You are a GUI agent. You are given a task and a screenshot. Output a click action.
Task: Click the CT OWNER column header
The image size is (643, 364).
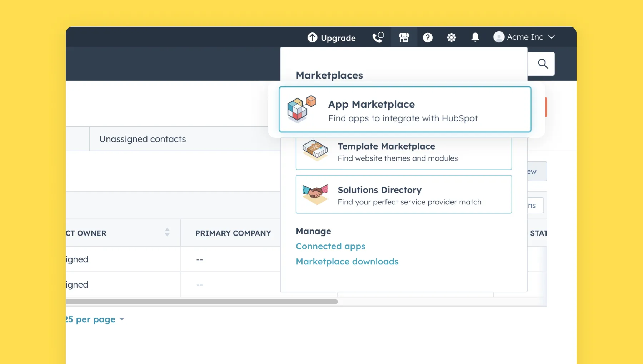tap(86, 233)
